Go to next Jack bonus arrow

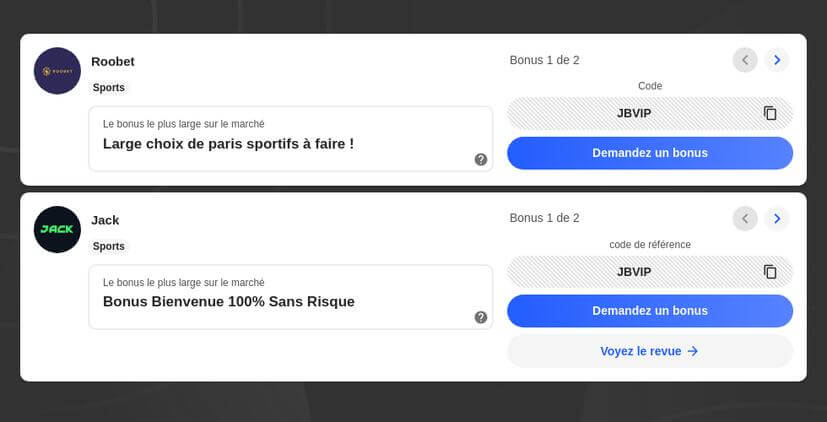(x=776, y=218)
